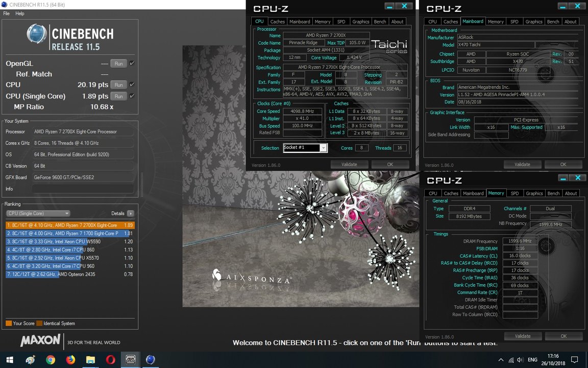The width and height of the screenshot is (588, 368).
Task: Open volume control tray icon
Action: pyautogui.click(x=520, y=360)
